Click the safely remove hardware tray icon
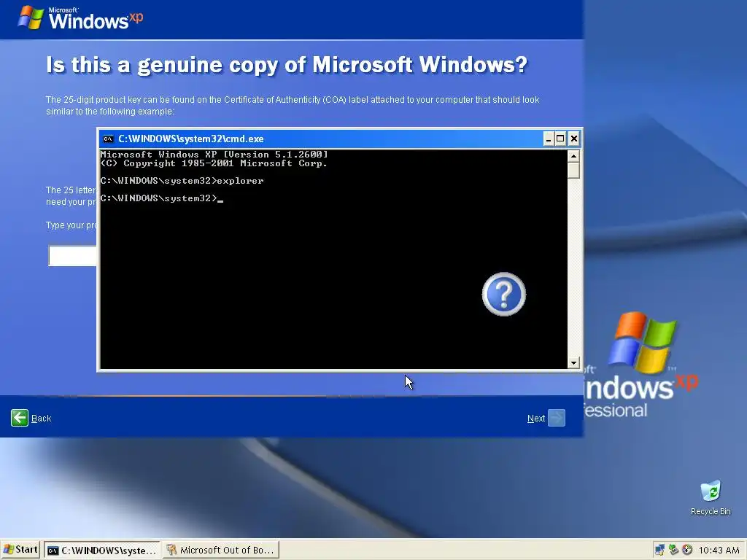Image resolution: width=747 pixels, height=560 pixels. coord(673,550)
